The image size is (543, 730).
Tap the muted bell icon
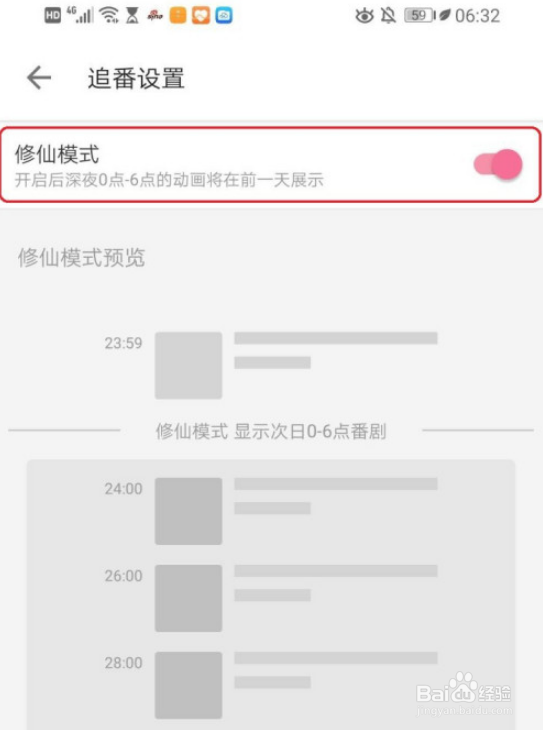388,16
